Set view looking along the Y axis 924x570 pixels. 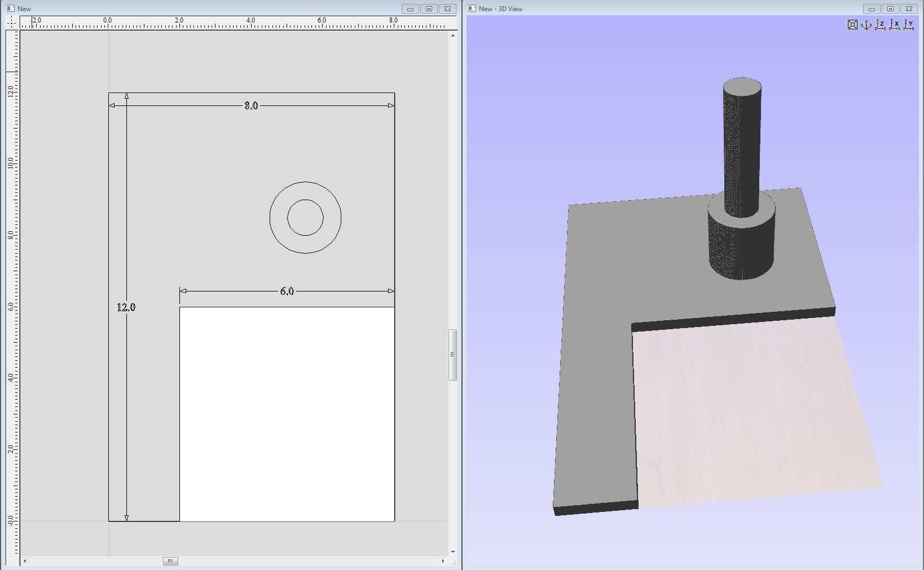pyautogui.click(x=909, y=24)
